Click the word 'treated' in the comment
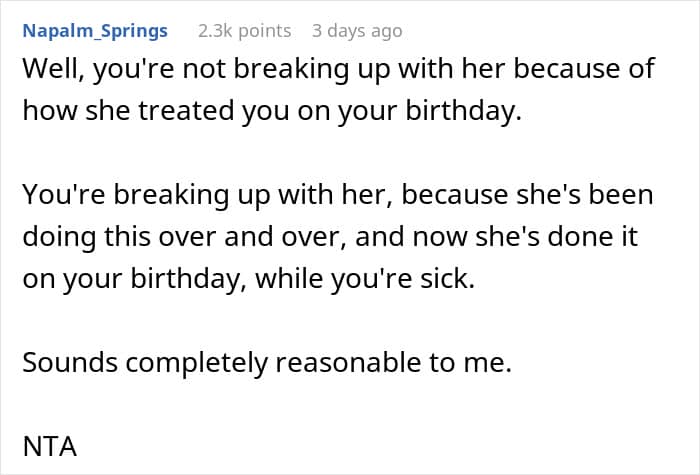 (x=186, y=111)
